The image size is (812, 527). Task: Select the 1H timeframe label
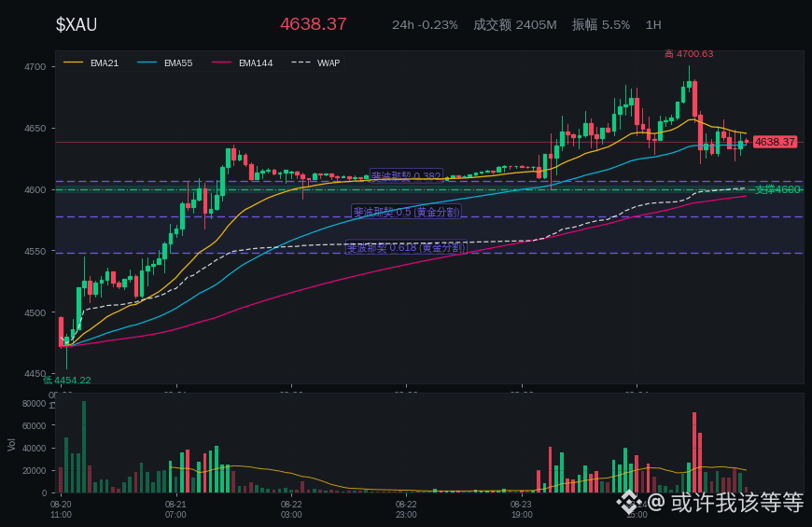coord(653,25)
